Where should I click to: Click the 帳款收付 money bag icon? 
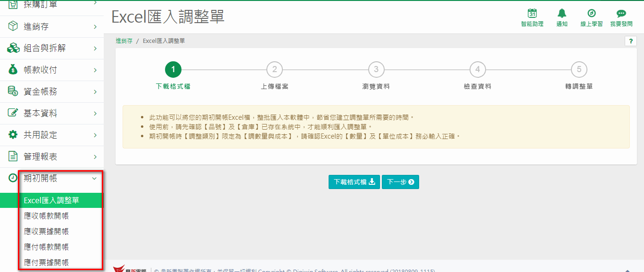[x=13, y=70]
